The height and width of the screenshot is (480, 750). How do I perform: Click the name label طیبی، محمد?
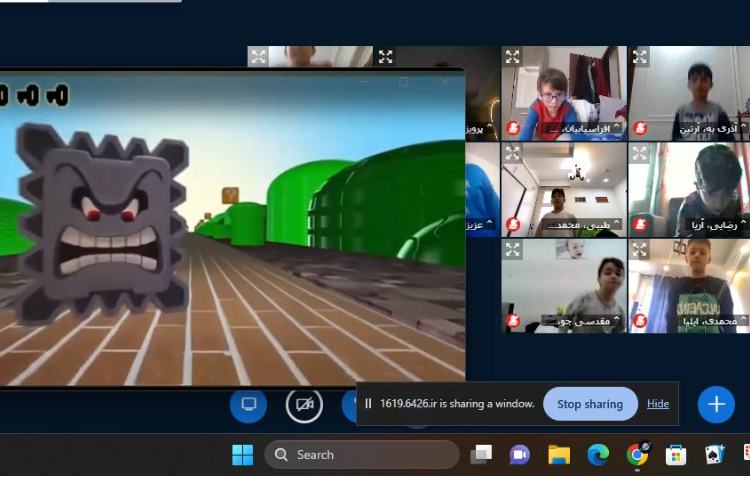tap(579, 225)
